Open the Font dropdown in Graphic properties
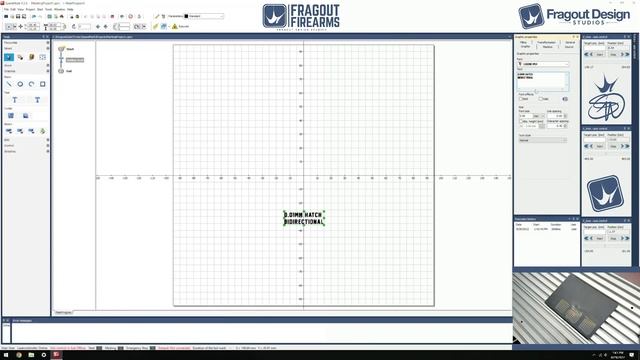This screenshot has width=640, height=360. 543,64
